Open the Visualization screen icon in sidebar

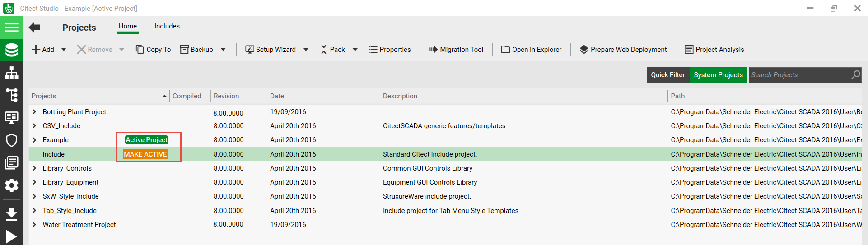[11, 117]
